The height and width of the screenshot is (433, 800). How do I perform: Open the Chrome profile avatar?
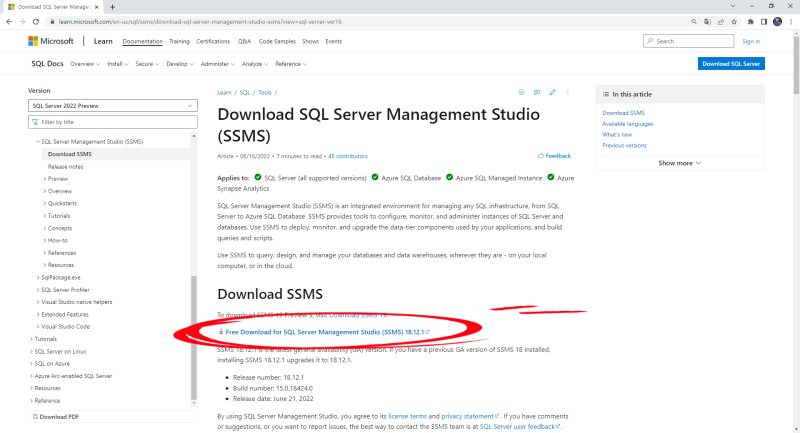(778, 21)
